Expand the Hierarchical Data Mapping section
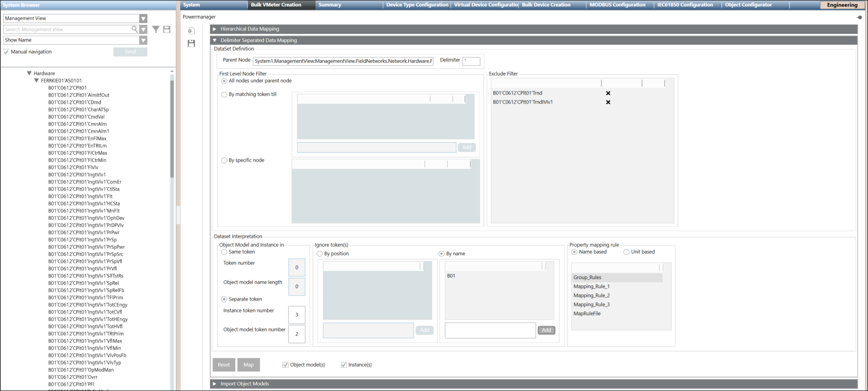Image resolution: width=868 pixels, height=391 pixels. 215,29
